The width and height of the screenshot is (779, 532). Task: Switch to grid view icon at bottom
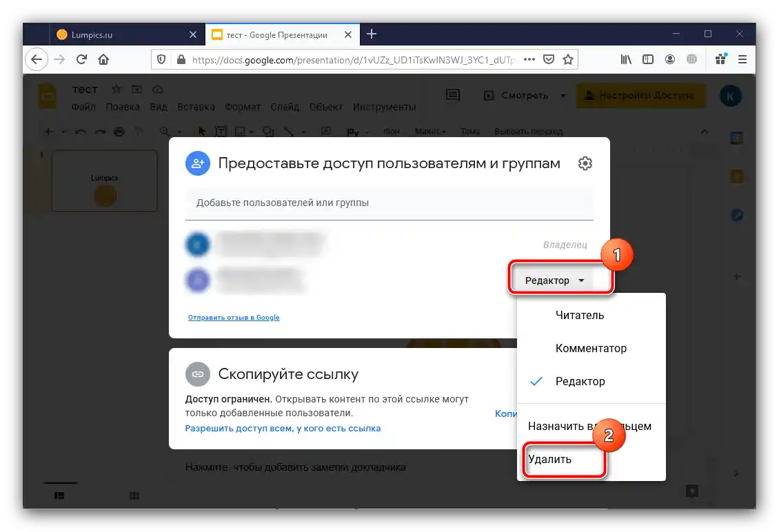[x=134, y=495]
